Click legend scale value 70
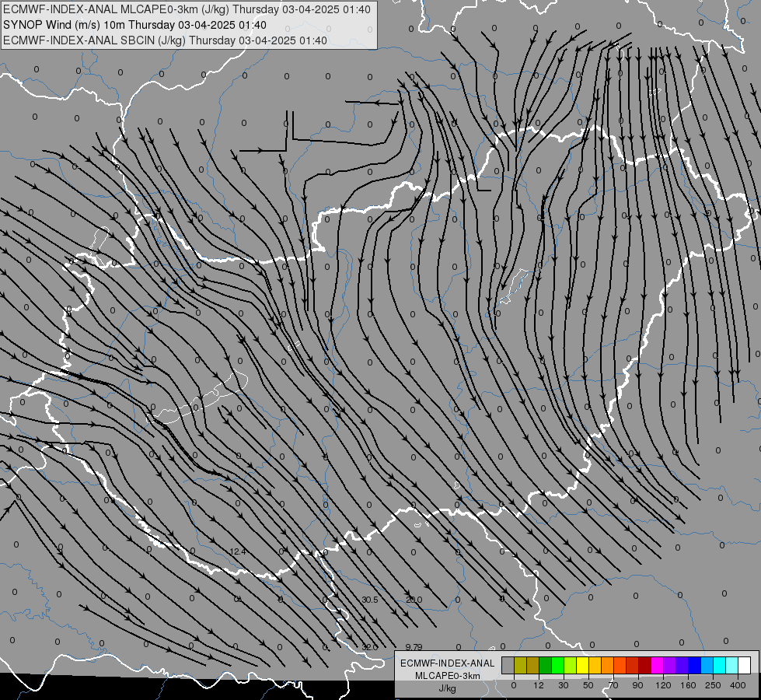The image size is (761, 700). 613,685
